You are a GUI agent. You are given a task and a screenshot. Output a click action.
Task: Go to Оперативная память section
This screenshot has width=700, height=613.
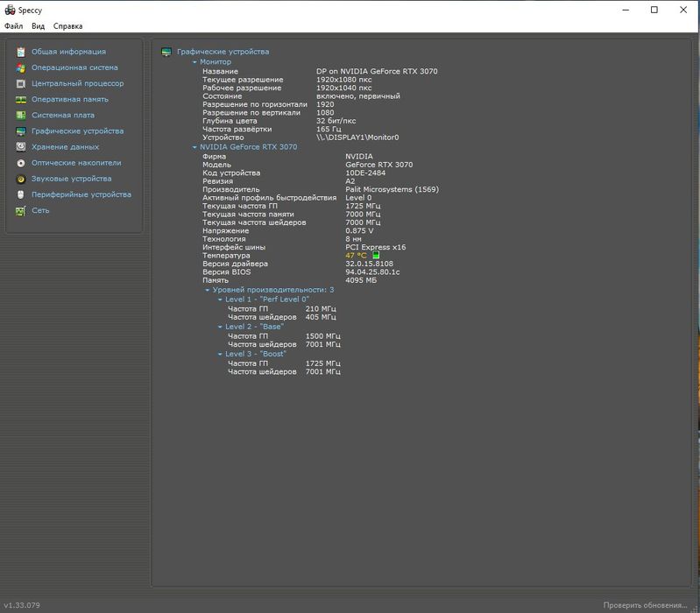pos(69,99)
